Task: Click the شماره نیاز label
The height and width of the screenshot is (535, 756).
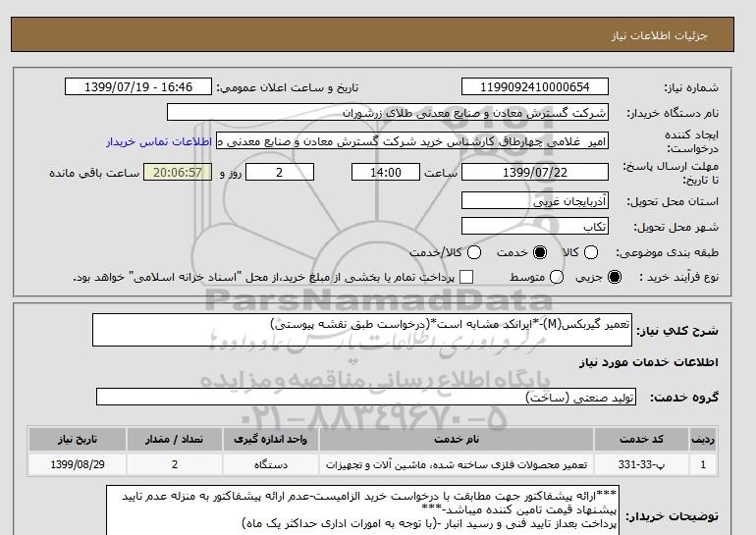Action: pyautogui.click(x=691, y=87)
